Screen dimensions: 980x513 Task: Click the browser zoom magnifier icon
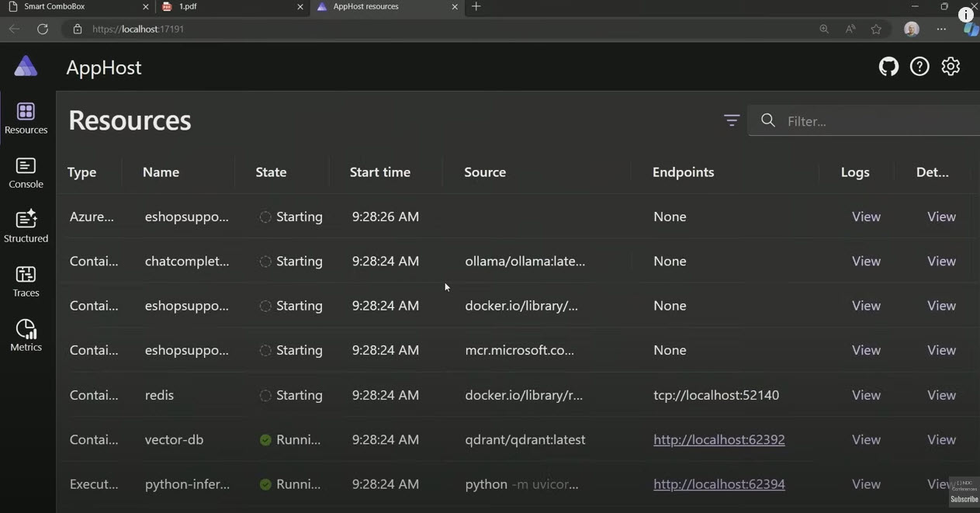pyautogui.click(x=824, y=29)
